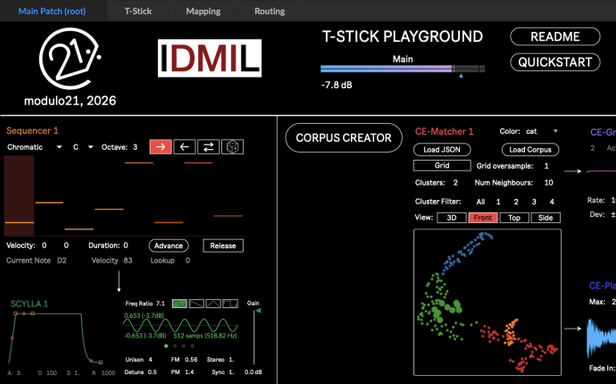Screen dimensions: 616x384
Task: Select the random dice direction icon
Action: [233, 147]
